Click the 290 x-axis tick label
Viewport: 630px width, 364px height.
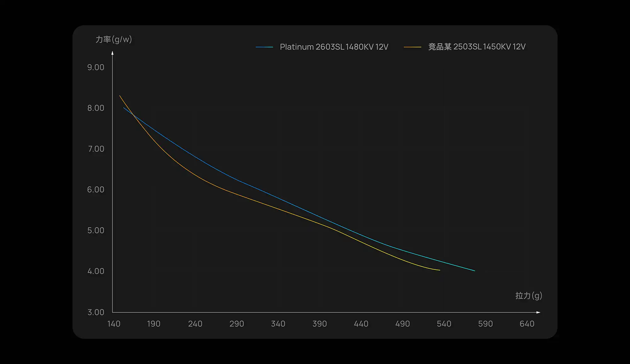237,324
